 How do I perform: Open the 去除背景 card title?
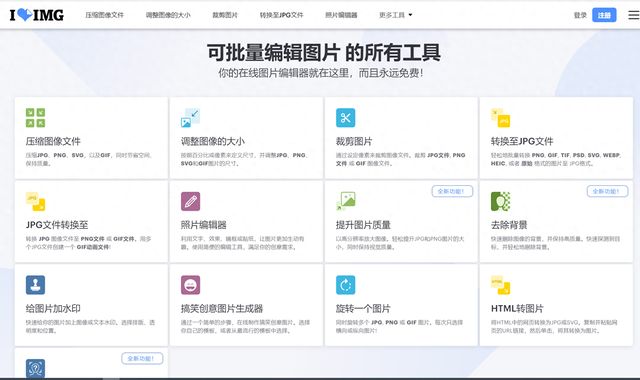(x=509, y=225)
